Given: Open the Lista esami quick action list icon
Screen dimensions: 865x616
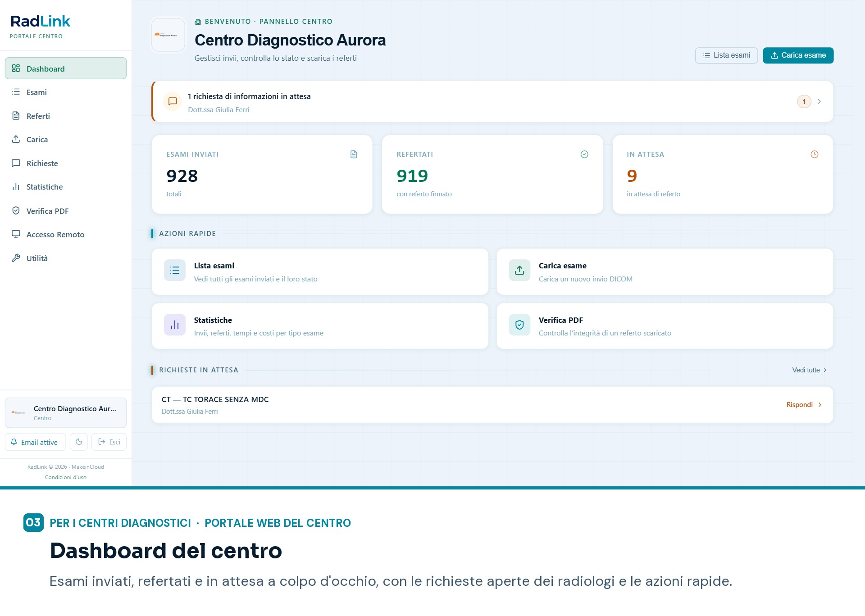Looking at the screenshot, I should pyautogui.click(x=175, y=270).
